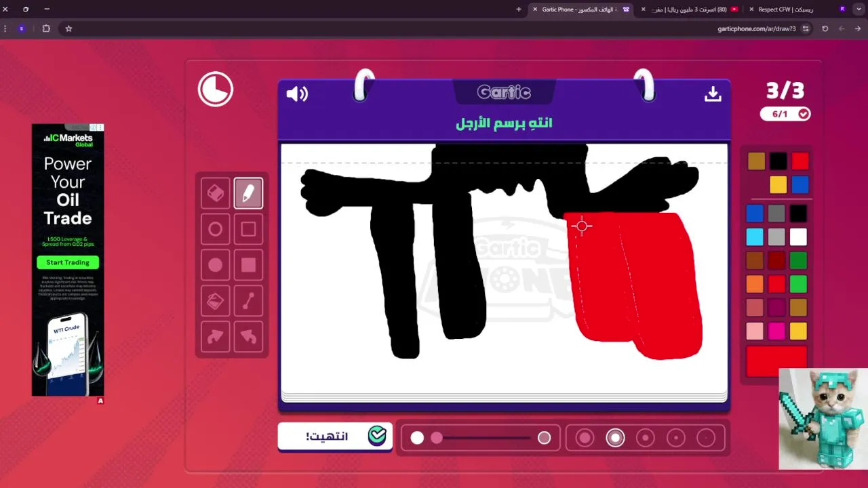Click the left-pointing curved arrow icon

[x=248, y=337]
